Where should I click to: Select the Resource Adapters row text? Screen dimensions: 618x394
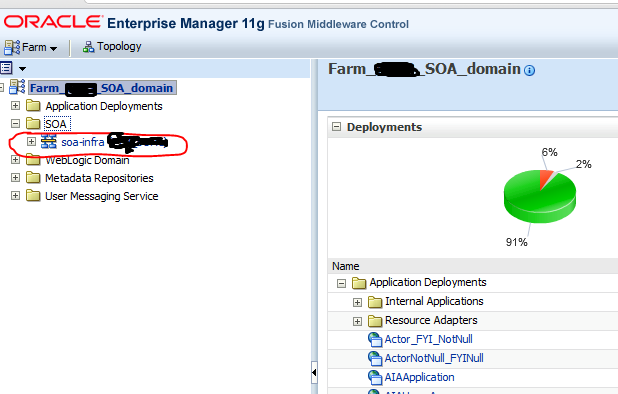click(x=431, y=320)
